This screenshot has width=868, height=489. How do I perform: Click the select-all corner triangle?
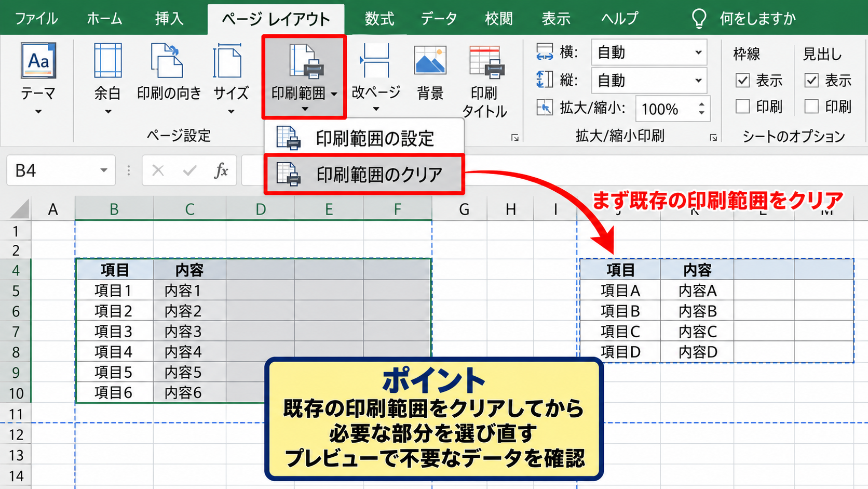click(x=20, y=209)
